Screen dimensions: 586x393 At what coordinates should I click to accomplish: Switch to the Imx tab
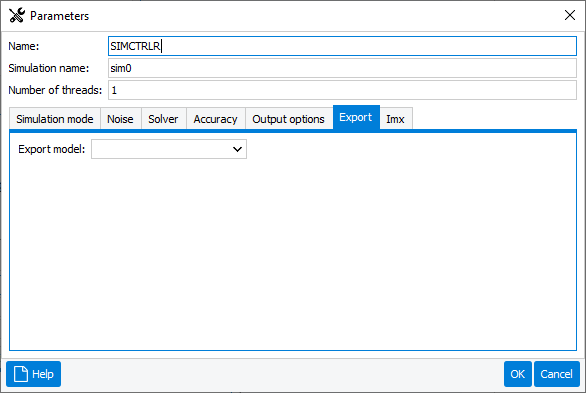[395, 119]
